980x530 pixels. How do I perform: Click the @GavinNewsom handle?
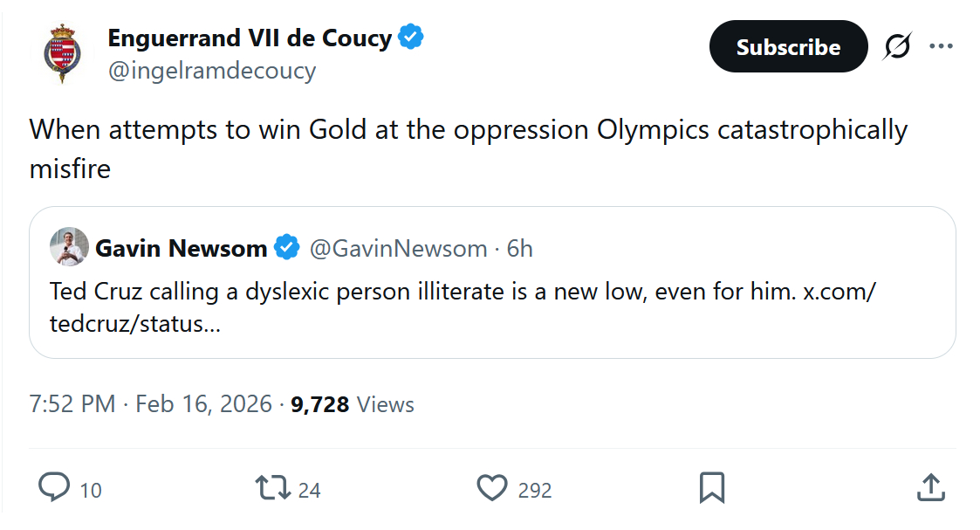coord(398,249)
